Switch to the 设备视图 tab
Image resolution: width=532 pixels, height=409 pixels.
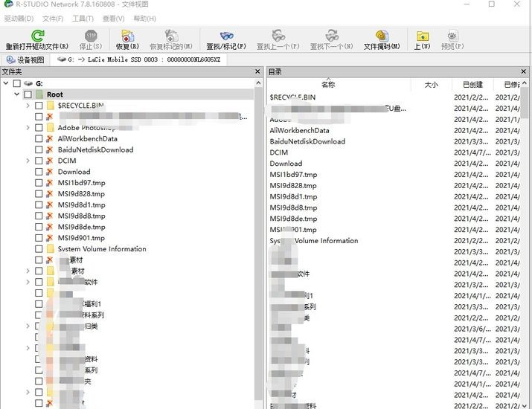pos(25,59)
